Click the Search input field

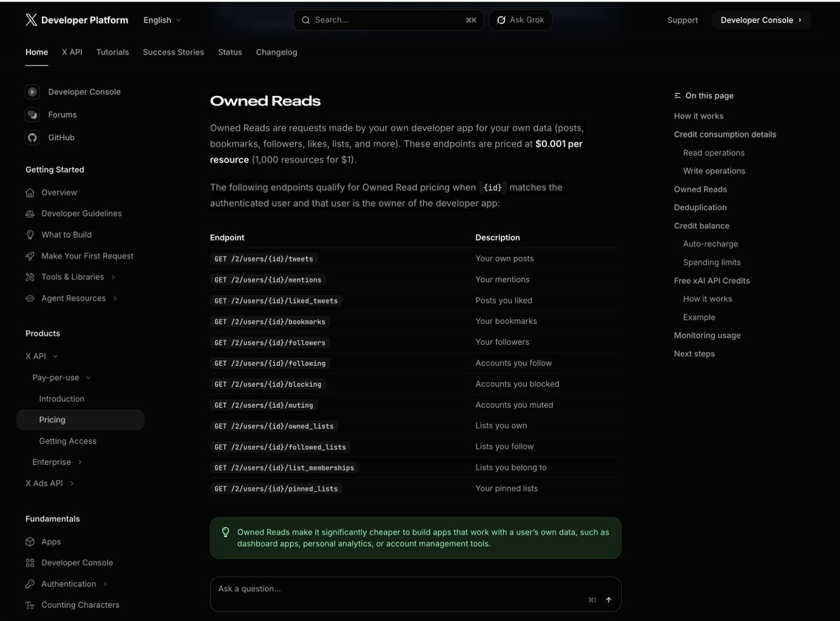(388, 20)
